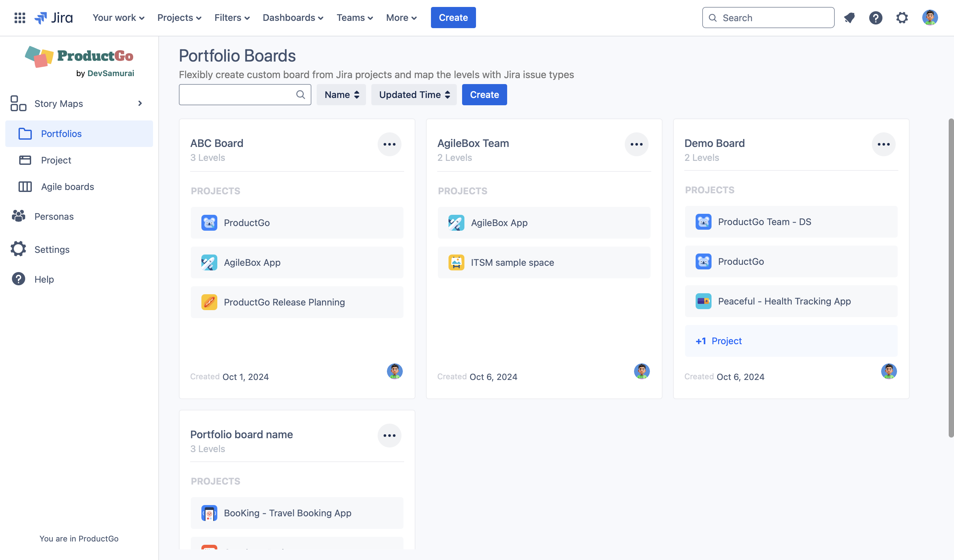
Task: Click the search magnifier in the board filter field
Action: (300, 95)
